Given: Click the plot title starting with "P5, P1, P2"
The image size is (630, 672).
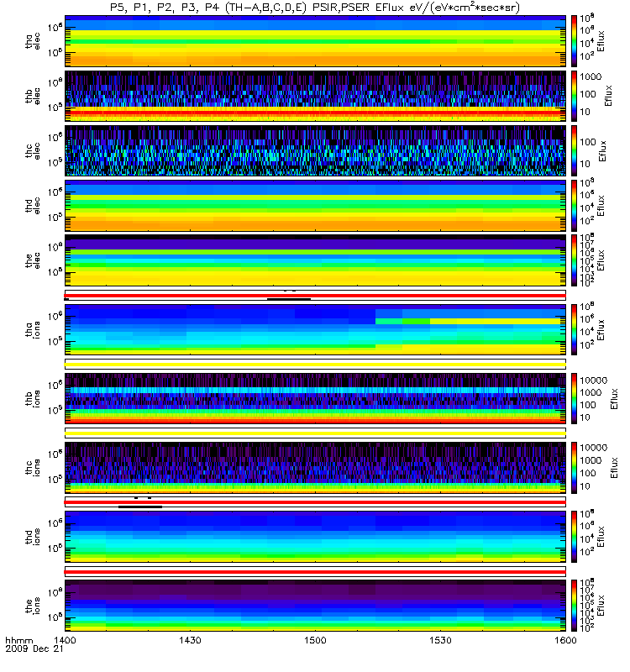Looking at the screenshot, I should click(315, 8).
